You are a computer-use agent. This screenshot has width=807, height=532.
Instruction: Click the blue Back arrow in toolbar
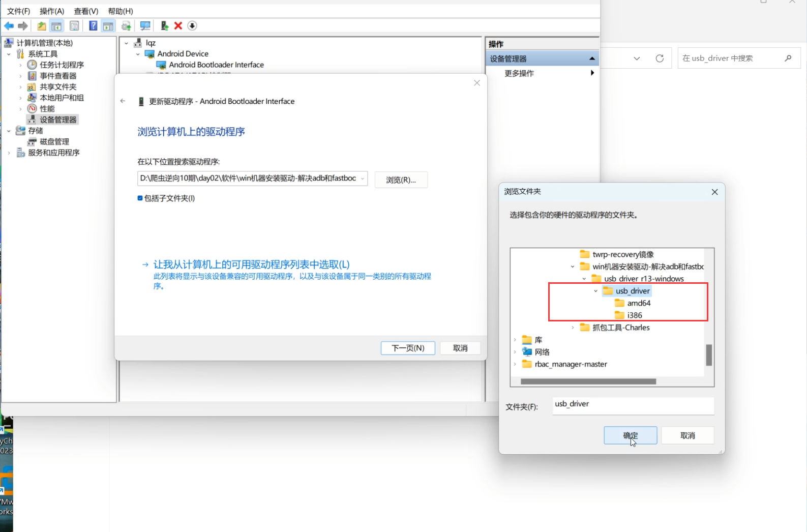click(9, 26)
